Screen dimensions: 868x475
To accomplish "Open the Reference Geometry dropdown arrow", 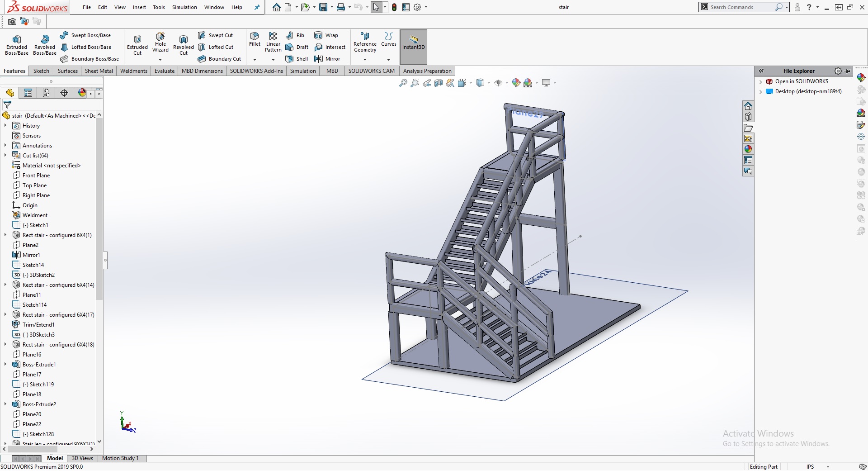I will click(365, 60).
